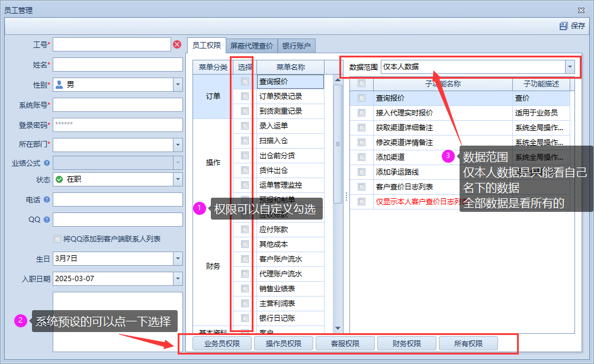594x364 pixels.
Task: Click the 业务员权限 preset button
Action: click(x=222, y=343)
